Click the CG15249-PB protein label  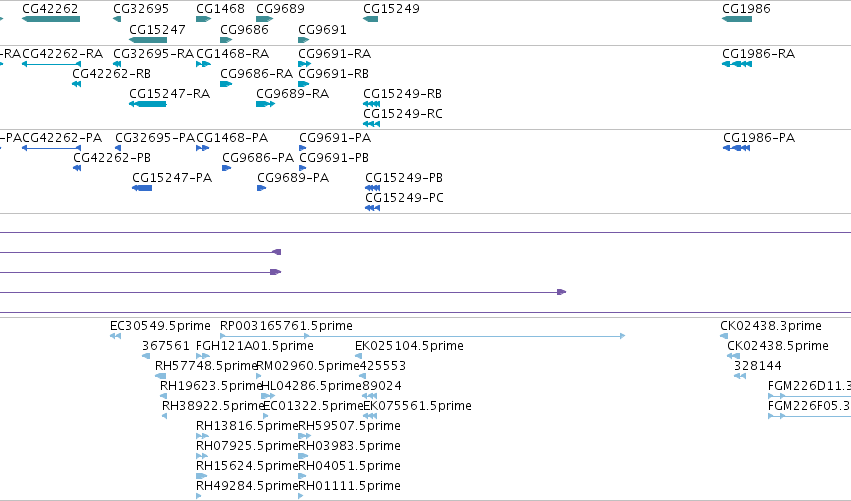(404, 178)
